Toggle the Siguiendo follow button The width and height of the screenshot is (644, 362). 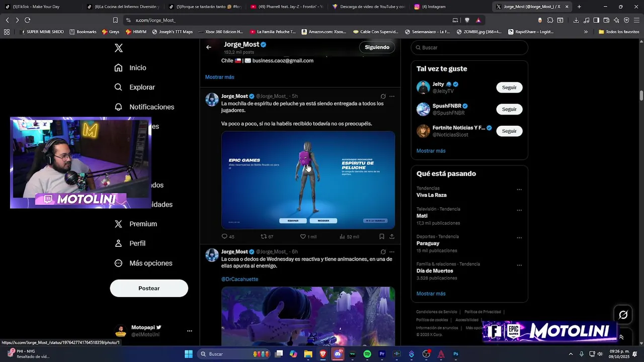point(377,47)
